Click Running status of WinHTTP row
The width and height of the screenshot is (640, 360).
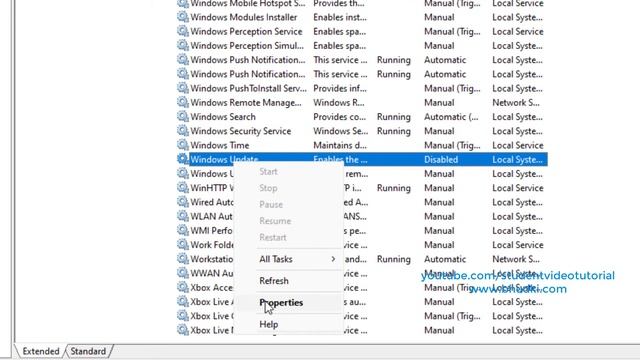click(393, 188)
